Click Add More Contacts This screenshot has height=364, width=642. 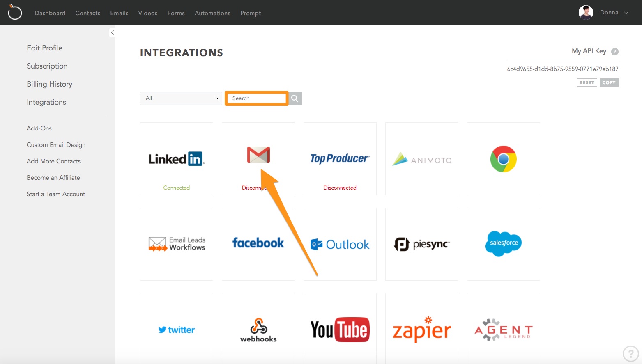click(54, 161)
